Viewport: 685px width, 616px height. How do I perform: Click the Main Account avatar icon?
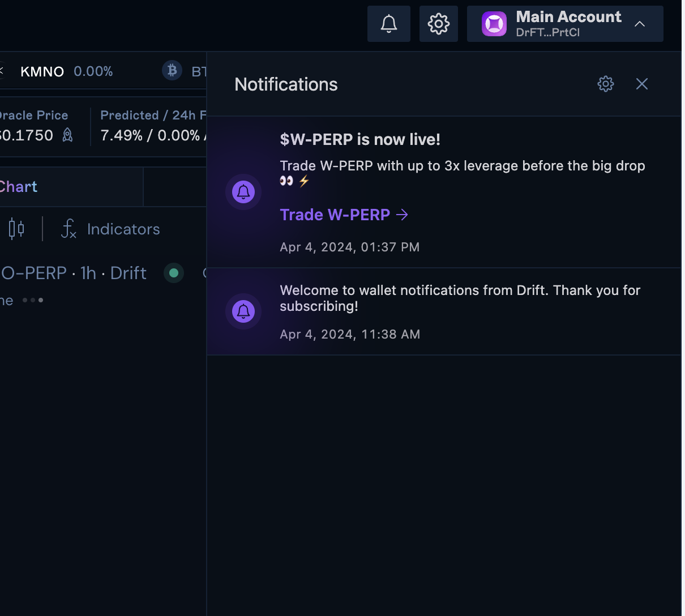(494, 24)
